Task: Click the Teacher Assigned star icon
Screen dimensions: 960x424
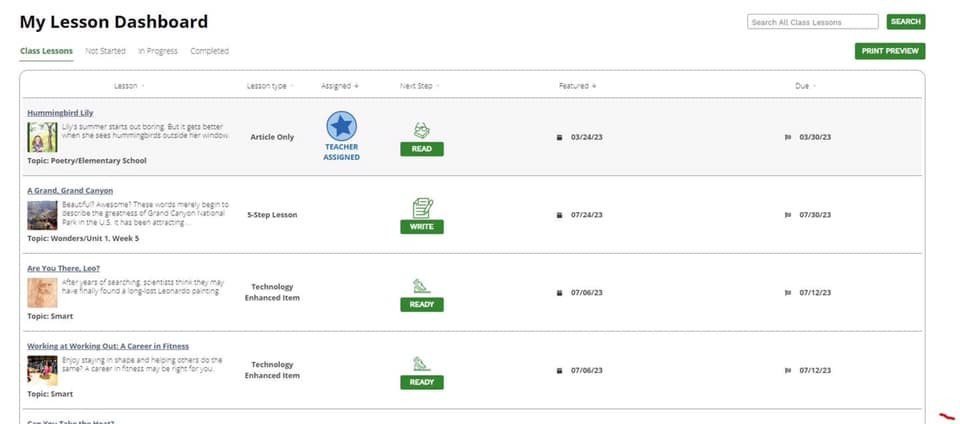Action: point(341,126)
